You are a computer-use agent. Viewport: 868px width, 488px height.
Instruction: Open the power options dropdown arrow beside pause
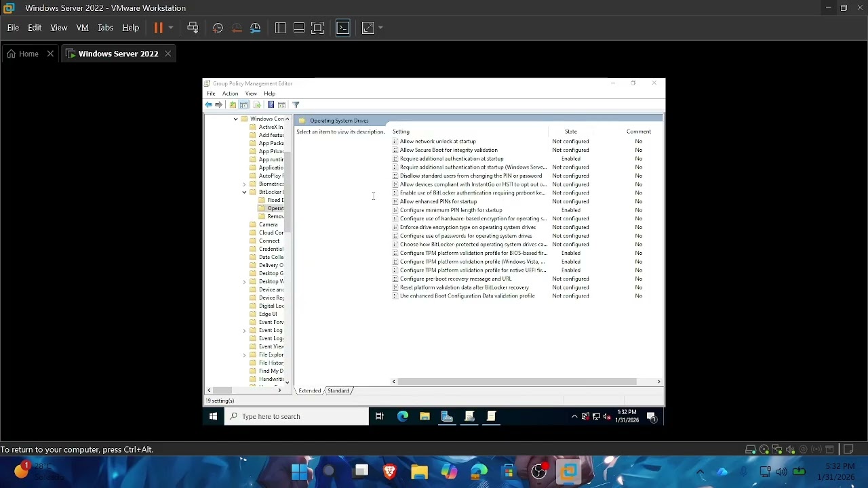tap(171, 28)
